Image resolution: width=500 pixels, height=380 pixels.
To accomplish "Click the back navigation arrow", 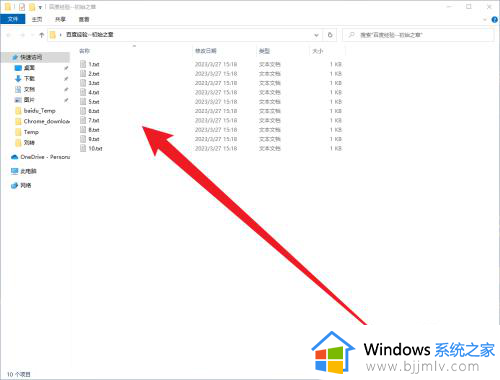I will (x=9, y=35).
